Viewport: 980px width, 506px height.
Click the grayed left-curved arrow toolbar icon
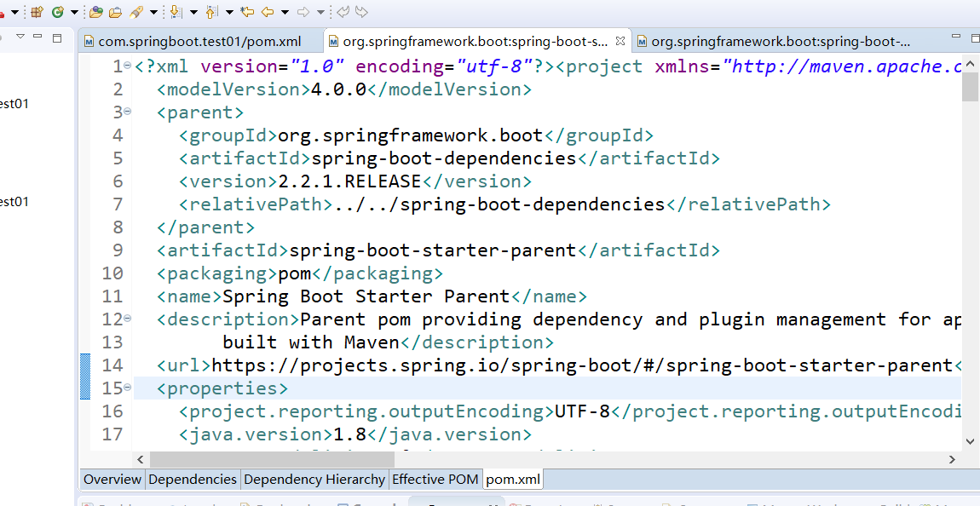[343, 10]
